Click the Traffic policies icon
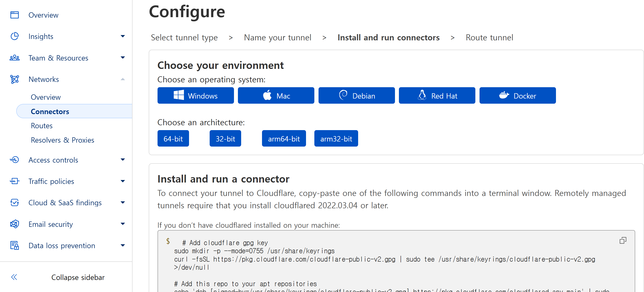The width and height of the screenshot is (644, 292). pyautogui.click(x=15, y=181)
